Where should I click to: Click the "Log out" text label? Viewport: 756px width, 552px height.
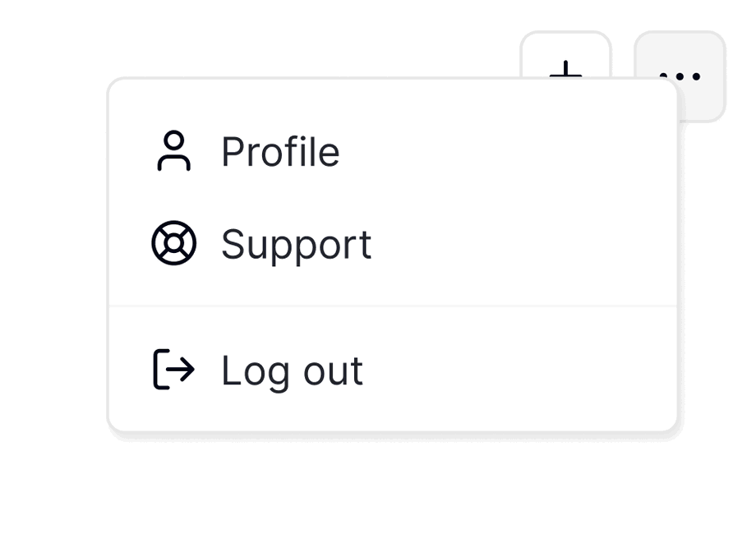click(292, 370)
